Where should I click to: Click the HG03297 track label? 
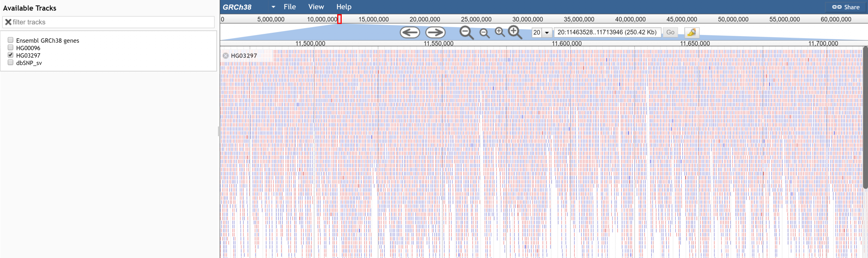(x=244, y=56)
